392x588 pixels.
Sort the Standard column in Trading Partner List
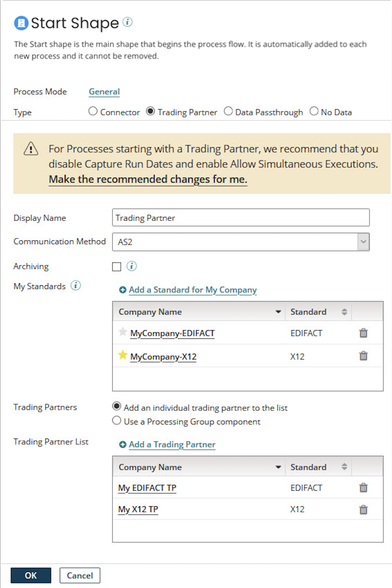pyautogui.click(x=344, y=466)
